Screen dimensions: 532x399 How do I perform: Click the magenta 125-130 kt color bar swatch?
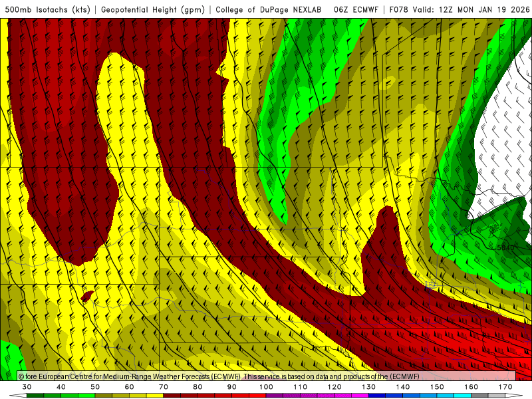[360, 396]
